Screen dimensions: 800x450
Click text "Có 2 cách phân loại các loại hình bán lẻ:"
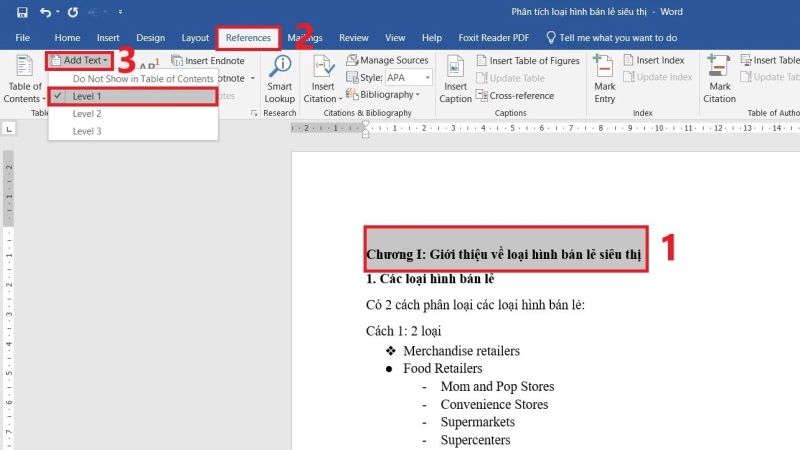tap(476, 305)
